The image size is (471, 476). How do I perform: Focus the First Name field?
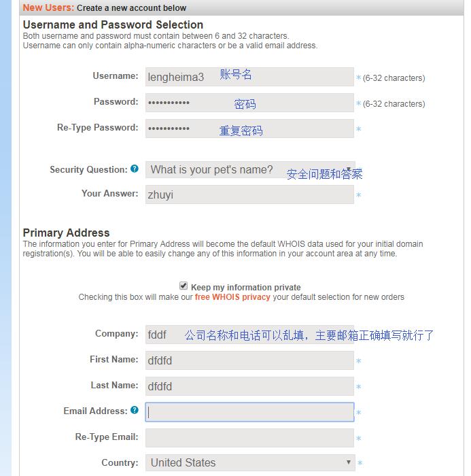(249, 360)
